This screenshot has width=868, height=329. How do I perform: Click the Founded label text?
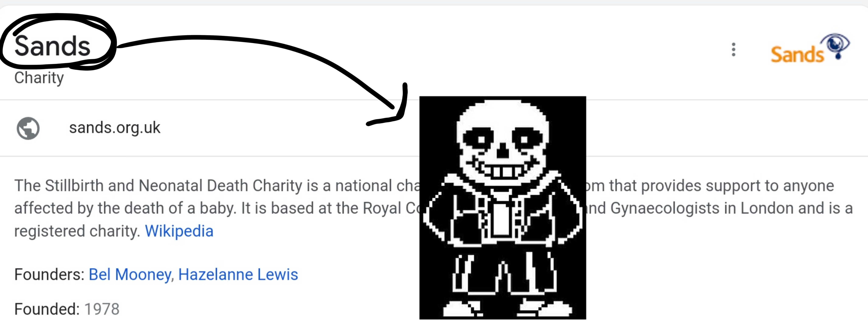pos(47,309)
